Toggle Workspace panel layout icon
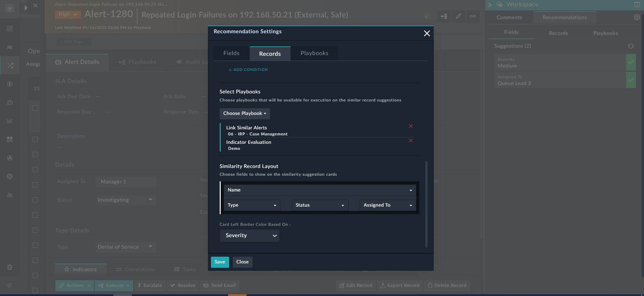 click(637, 5)
